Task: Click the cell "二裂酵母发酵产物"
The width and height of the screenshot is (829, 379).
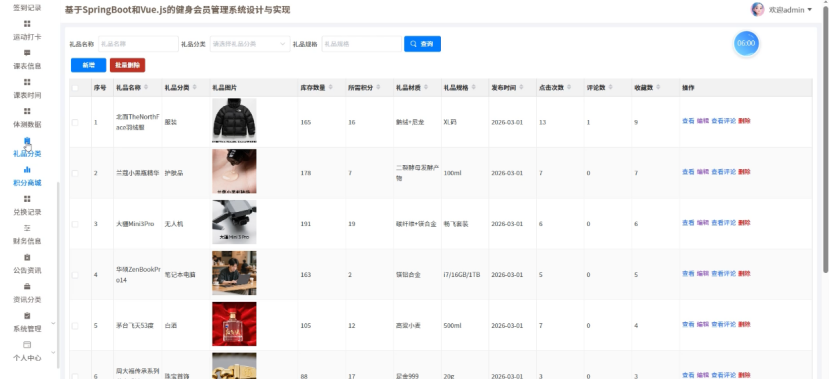Action: click(417, 173)
